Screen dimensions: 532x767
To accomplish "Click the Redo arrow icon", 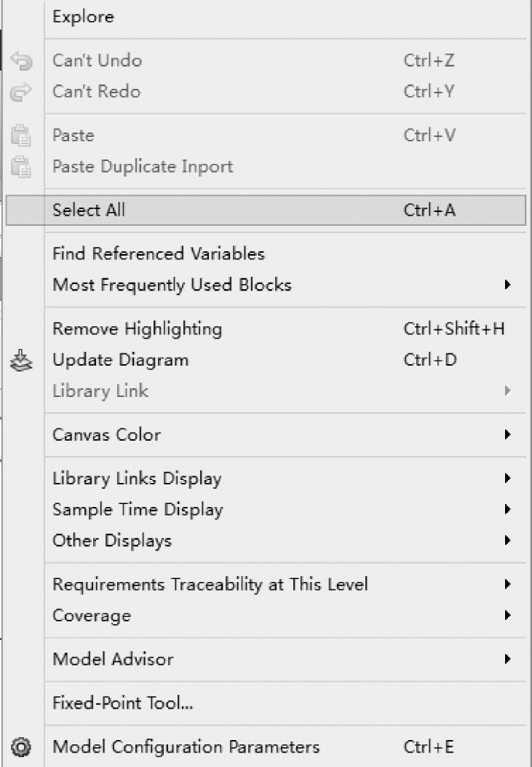I will [x=21, y=92].
